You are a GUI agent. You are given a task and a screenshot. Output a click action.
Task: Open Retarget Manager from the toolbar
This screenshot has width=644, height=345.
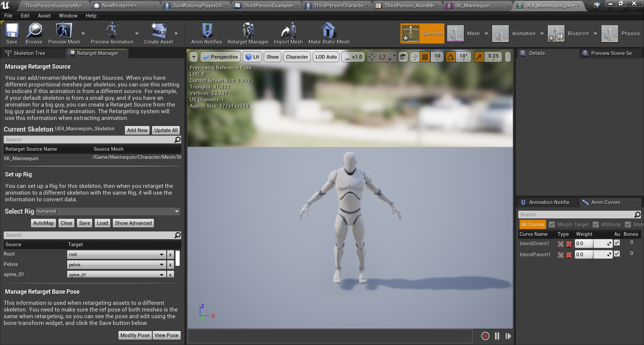248,33
